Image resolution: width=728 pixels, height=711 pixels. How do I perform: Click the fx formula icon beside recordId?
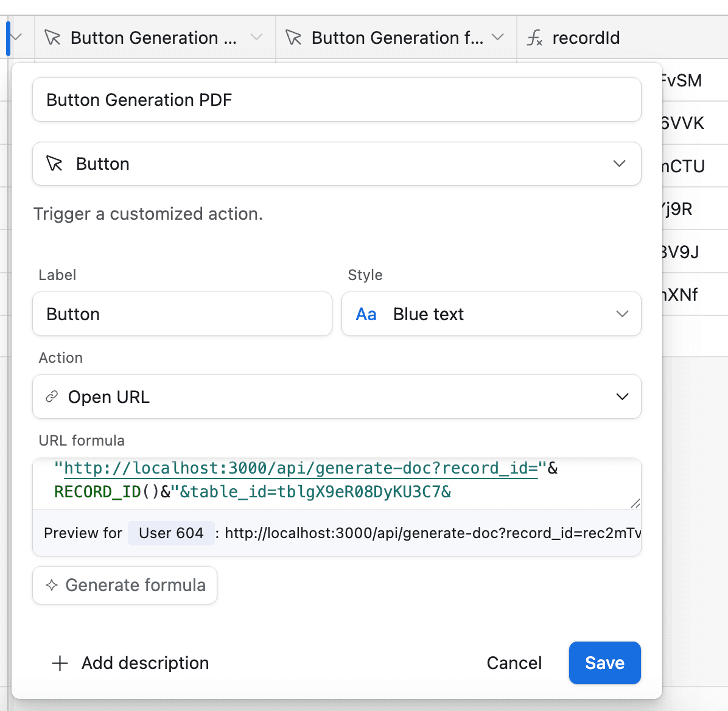[x=534, y=38]
